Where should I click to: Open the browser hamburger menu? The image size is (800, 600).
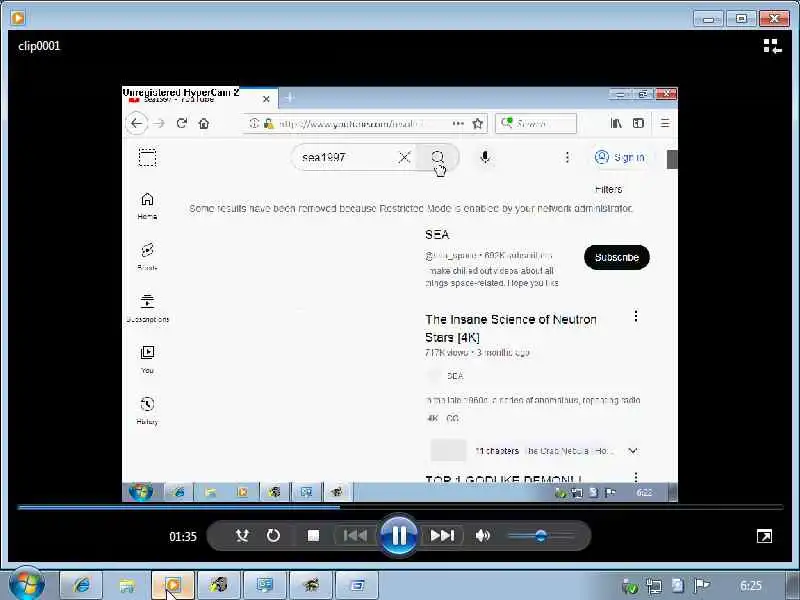coord(665,123)
